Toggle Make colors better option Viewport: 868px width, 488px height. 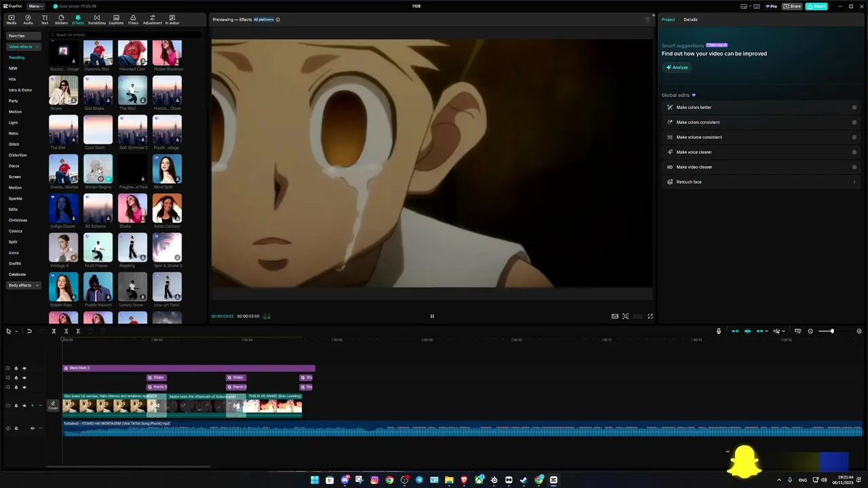[854, 107]
